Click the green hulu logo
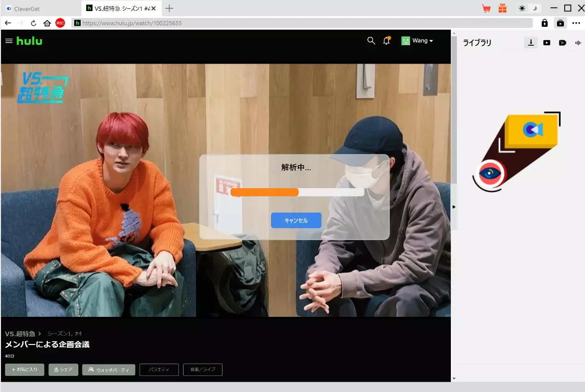Screen dimensions: 585x392 pos(29,41)
